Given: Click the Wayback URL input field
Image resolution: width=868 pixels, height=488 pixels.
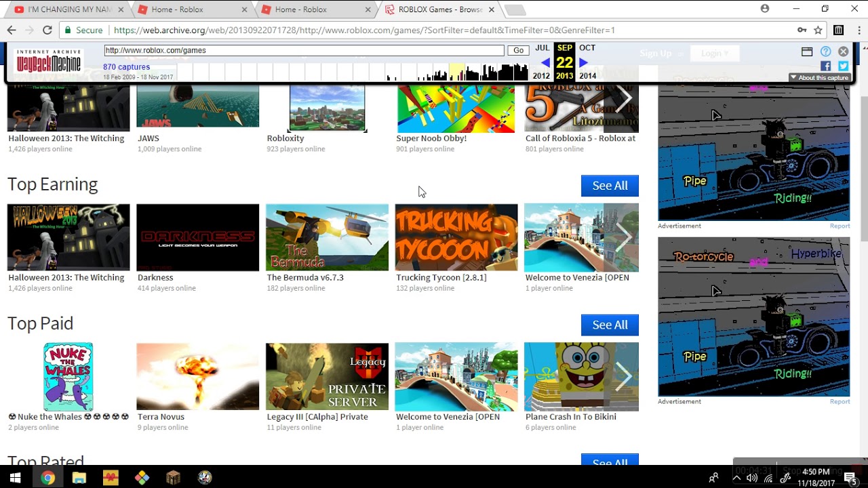Looking at the screenshot, I should (x=304, y=50).
